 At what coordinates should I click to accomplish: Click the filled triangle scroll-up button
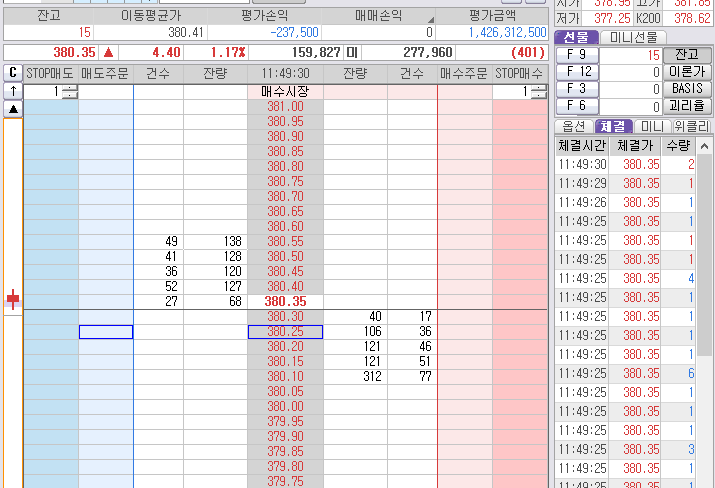click(x=13, y=109)
